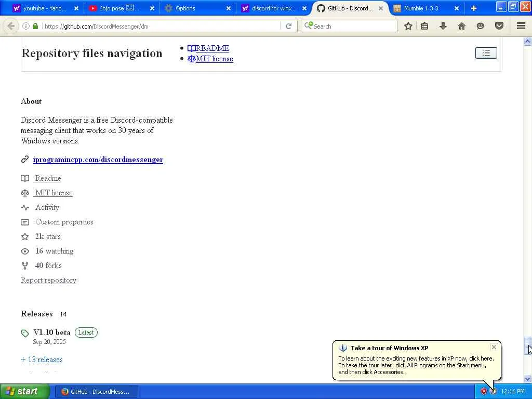Viewport: 532px width, 399px height.
Task: Close the Jojo pose tab
Action: pyautogui.click(x=152, y=8)
